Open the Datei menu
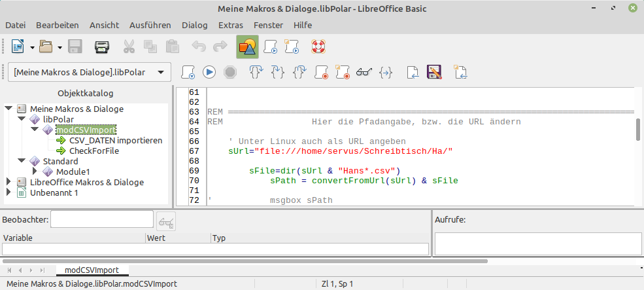Image resolution: width=644 pixels, height=290 pixels. 15,25
